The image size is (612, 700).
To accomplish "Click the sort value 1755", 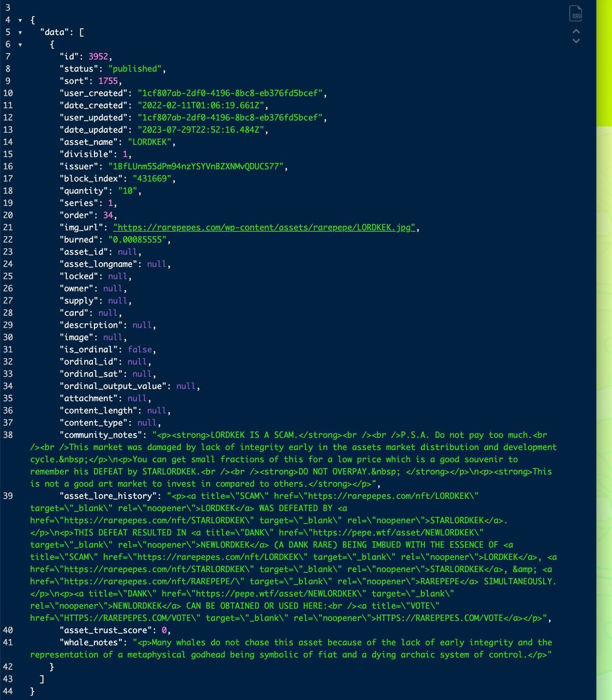I will 108,81.
